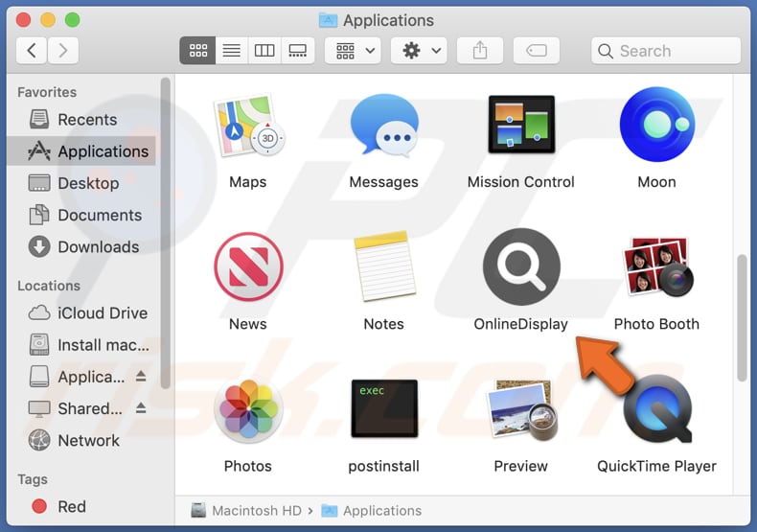
Task: Switch to gallery view
Action: [x=297, y=51]
